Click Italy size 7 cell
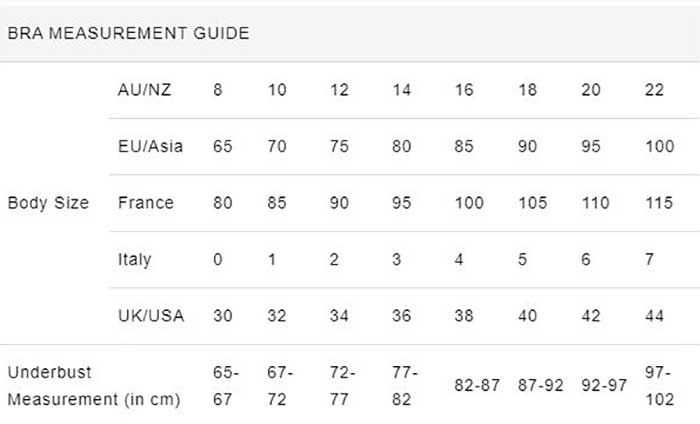The height and width of the screenshot is (424, 700). pos(650,259)
